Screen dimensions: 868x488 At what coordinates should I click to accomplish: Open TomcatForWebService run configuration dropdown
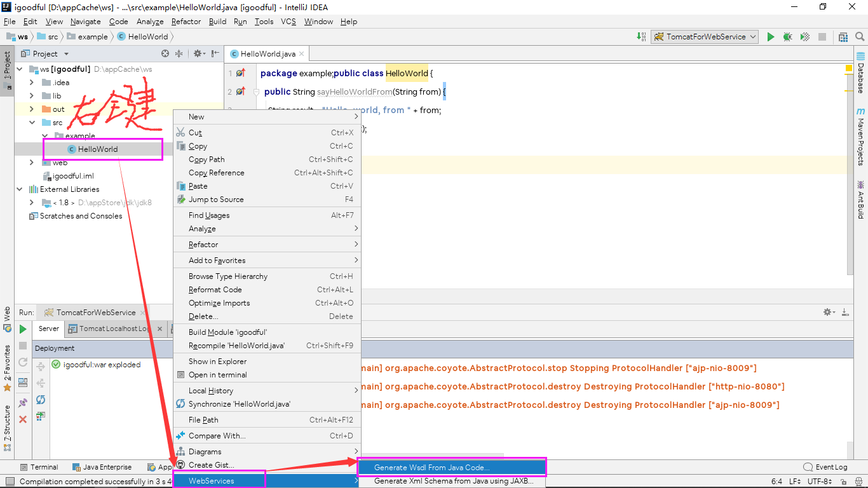pos(705,37)
